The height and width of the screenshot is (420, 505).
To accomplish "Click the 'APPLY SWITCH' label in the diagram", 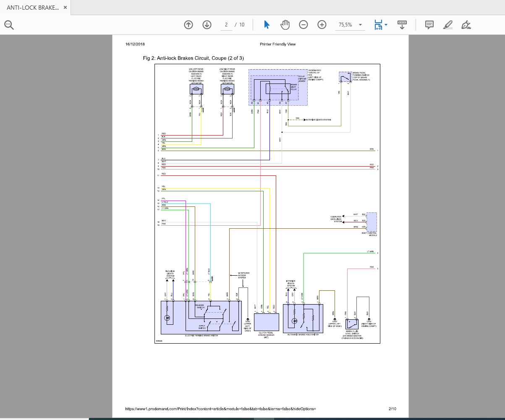I will (202, 327).
